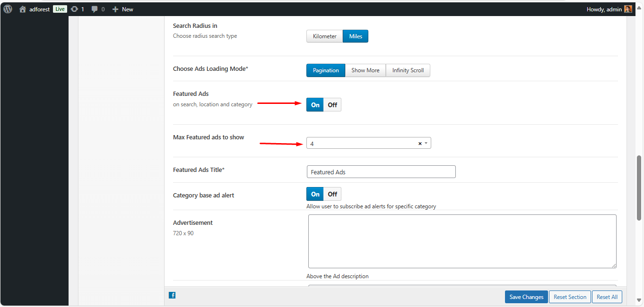Image resolution: width=644 pixels, height=307 pixels.
Task: Click the admin avatar picture
Action: pyautogui.click(x=628, y=9)
